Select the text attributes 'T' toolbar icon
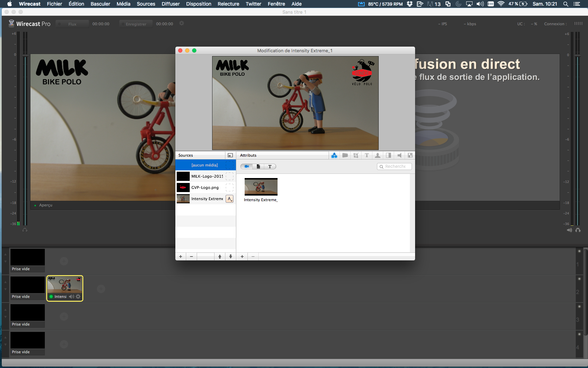The width and height of the screenshot is (588, 368). click(x=367, y=155)
